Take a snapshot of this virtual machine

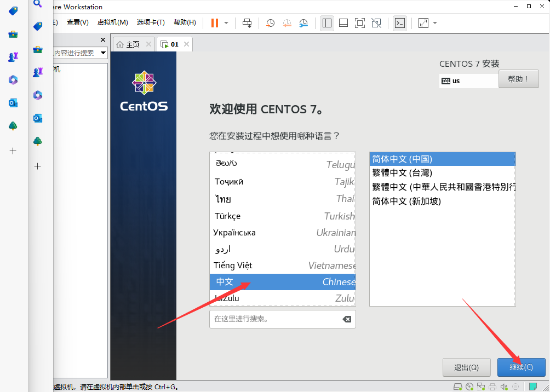click(270, 23)
